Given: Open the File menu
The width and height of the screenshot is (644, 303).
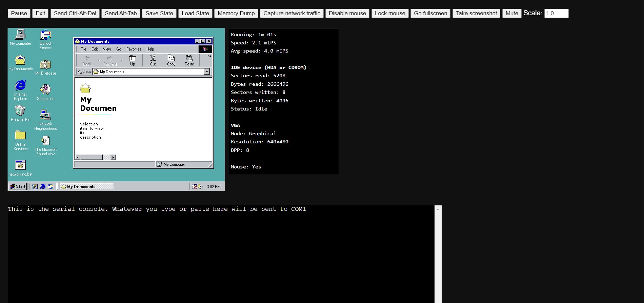Looking at the screenshot, I should [83, 49].
